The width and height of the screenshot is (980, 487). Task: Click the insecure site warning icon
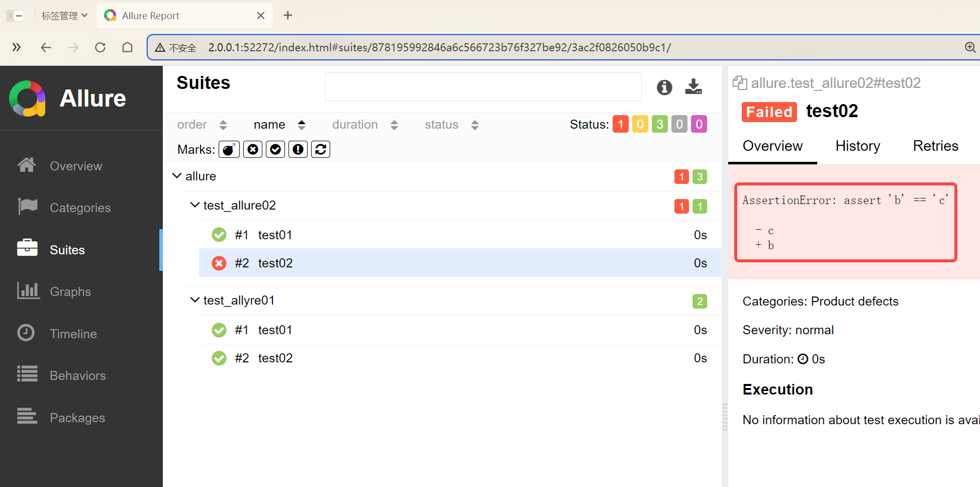point(160,48)
